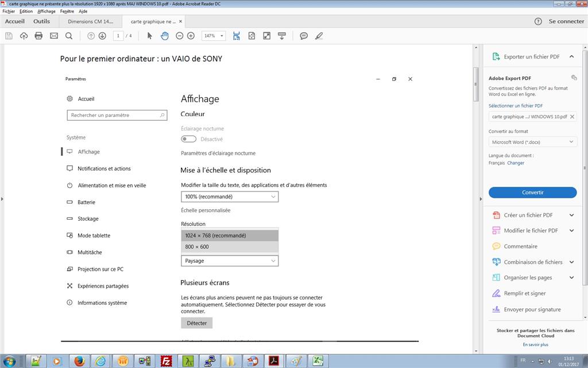
Task: Click the help question mark icon
Action: [538, 21]
